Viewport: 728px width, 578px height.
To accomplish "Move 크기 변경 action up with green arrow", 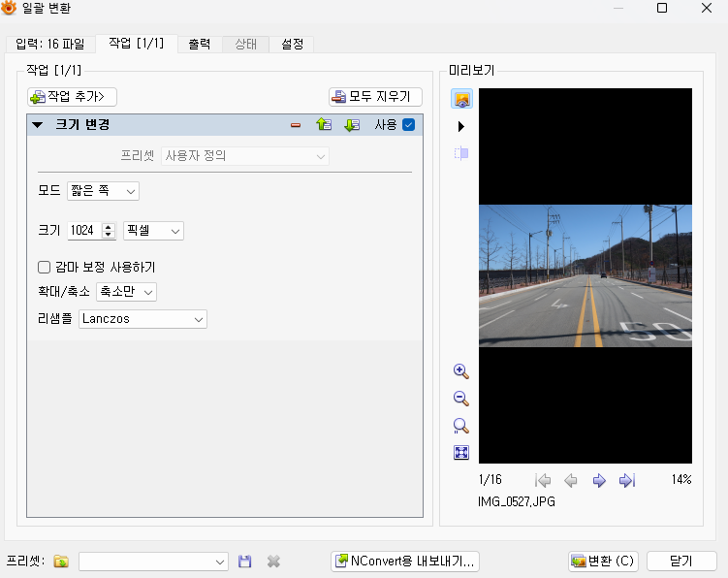I will point(324,124).
